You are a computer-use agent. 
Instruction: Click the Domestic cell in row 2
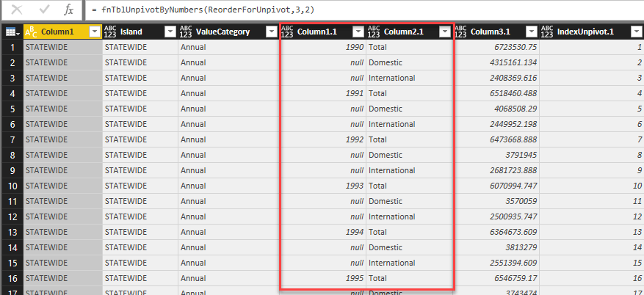point(410,63)
